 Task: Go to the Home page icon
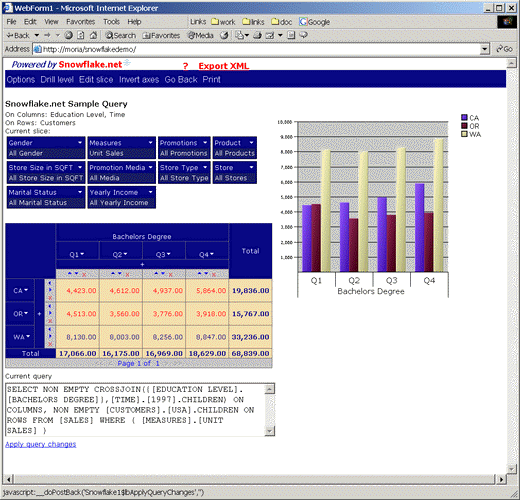click(93, 35)
